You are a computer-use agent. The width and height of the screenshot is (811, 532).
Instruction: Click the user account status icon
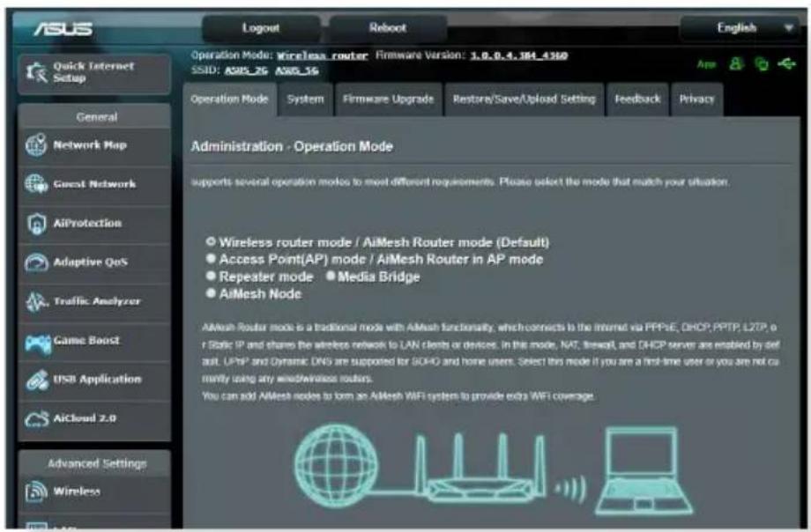coord(736,64)
